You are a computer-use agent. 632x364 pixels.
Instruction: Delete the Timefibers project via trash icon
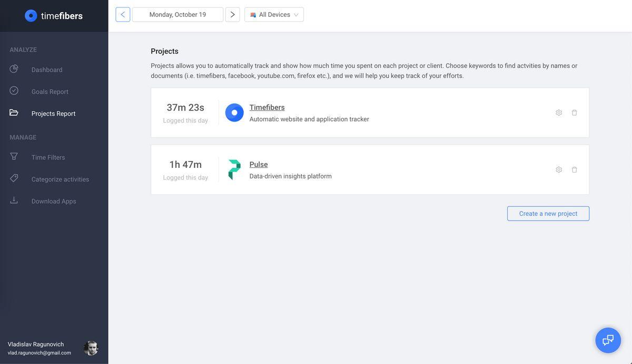tap(575, 113)
